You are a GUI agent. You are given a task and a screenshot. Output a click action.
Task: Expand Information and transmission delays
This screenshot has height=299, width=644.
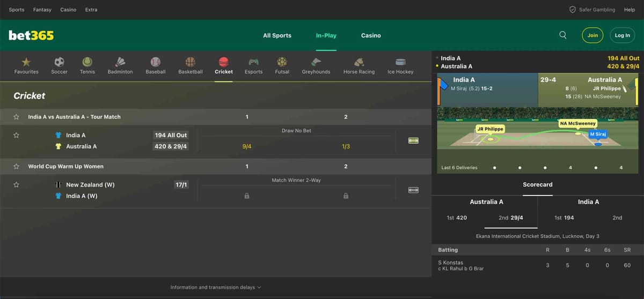click(216, 287)
